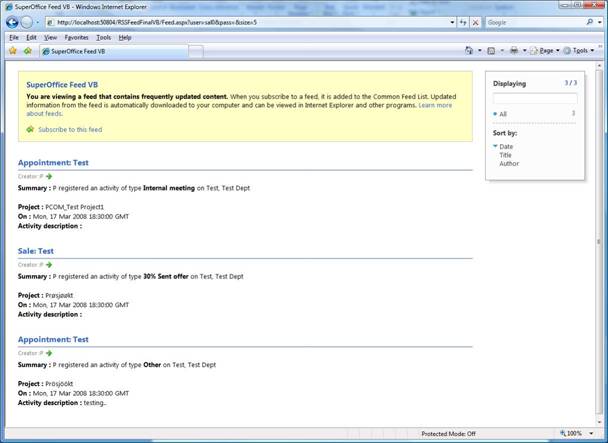The width and height of the screenshot is (608, 443).
Task: Sort the feed by Title
Action: [x=505, y=155]
